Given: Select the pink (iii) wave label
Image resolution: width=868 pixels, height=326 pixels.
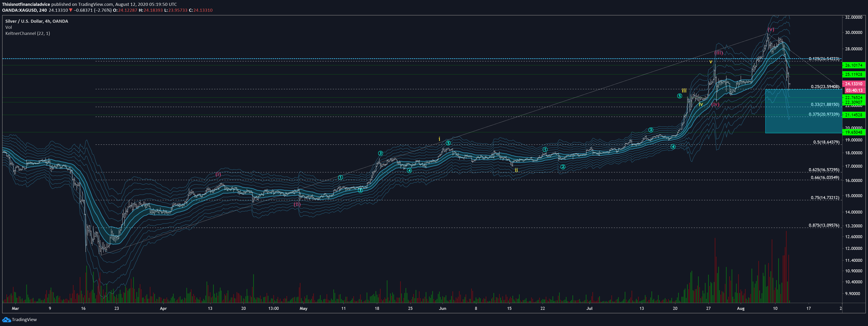Looking at the screenshot, I should coord(719,53).
